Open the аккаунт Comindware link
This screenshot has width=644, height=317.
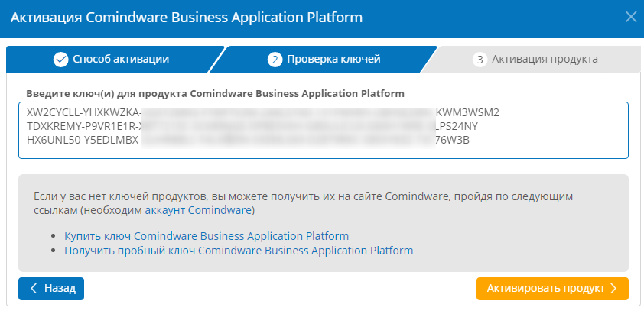click(198, 210)
